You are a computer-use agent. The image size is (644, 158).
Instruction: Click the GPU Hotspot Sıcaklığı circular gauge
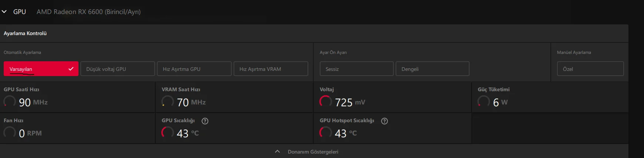pyautogui.click(x=326, y=132)
